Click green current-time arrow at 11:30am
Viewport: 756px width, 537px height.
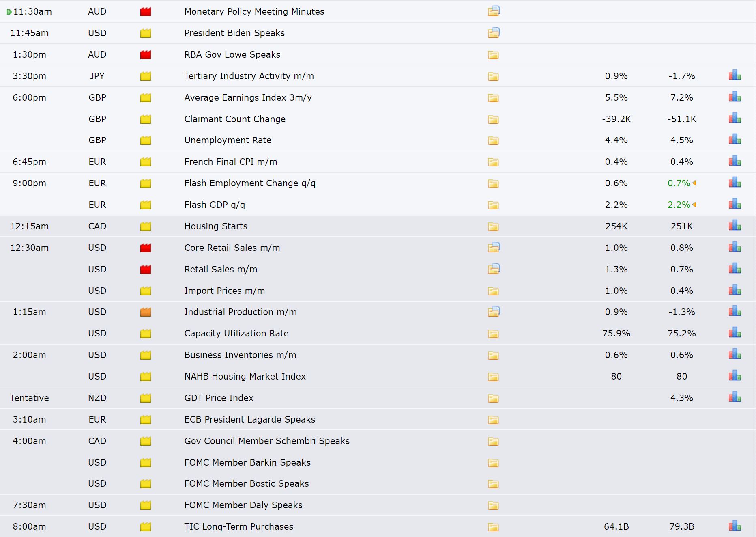[9, 12]
